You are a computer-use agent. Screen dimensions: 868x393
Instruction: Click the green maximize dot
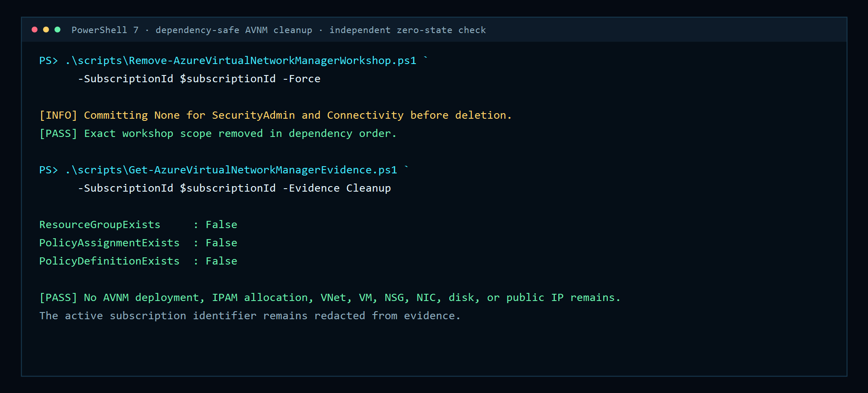(58, 30)
